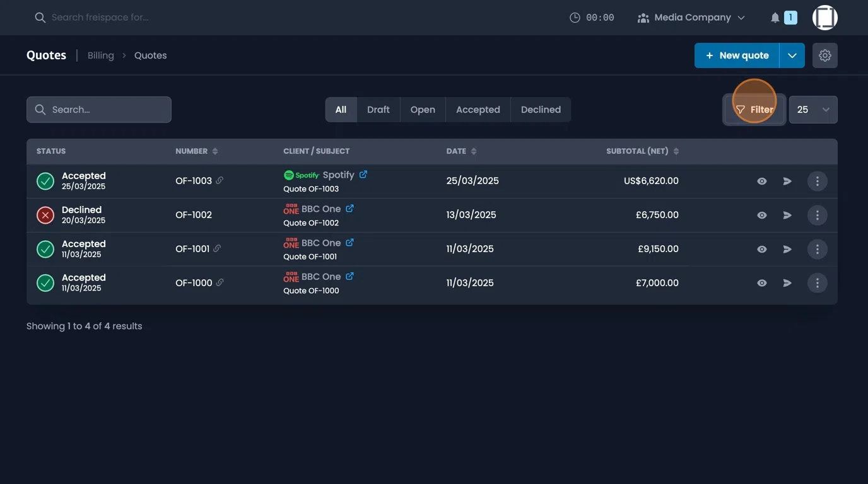The width and height of the screenshot is (868, 484).
Task: Send the declined OF-1002 quote
Action: (787, 214)
